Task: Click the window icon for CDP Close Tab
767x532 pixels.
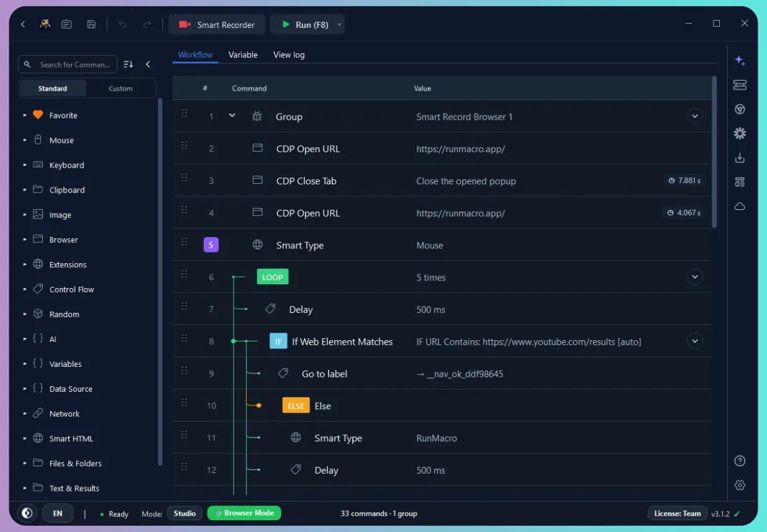Action: (x=257, y=180)
